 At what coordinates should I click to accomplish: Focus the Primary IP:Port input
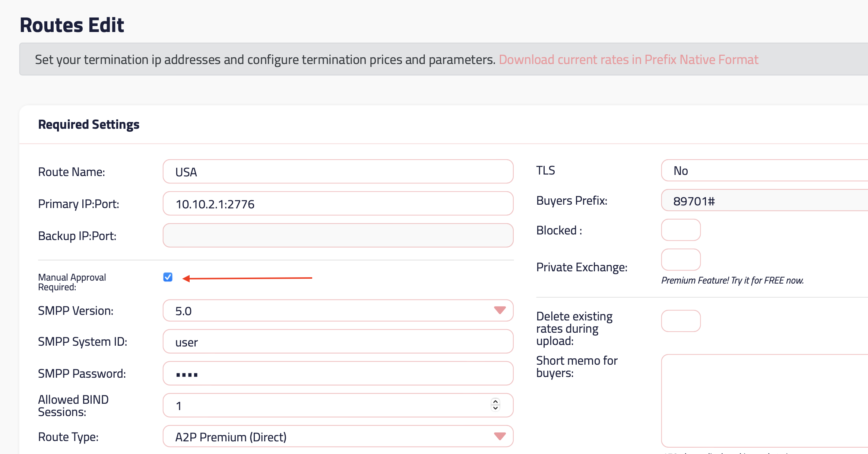point(338,204)
